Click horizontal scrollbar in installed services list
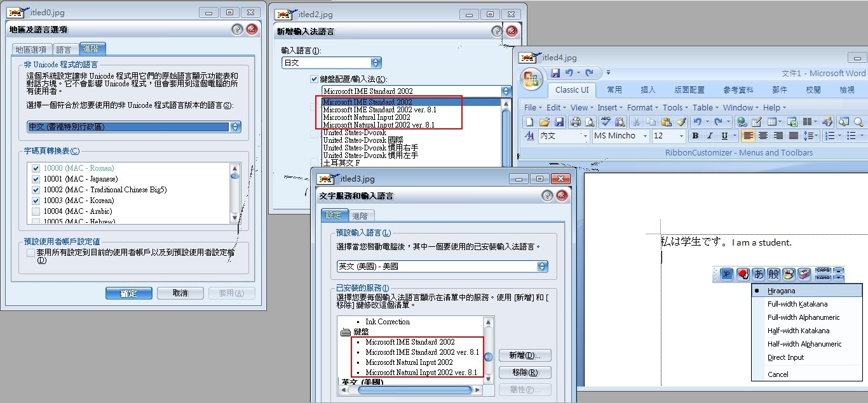Viewport: 868px width, 403px height. [x=411, y=390]
